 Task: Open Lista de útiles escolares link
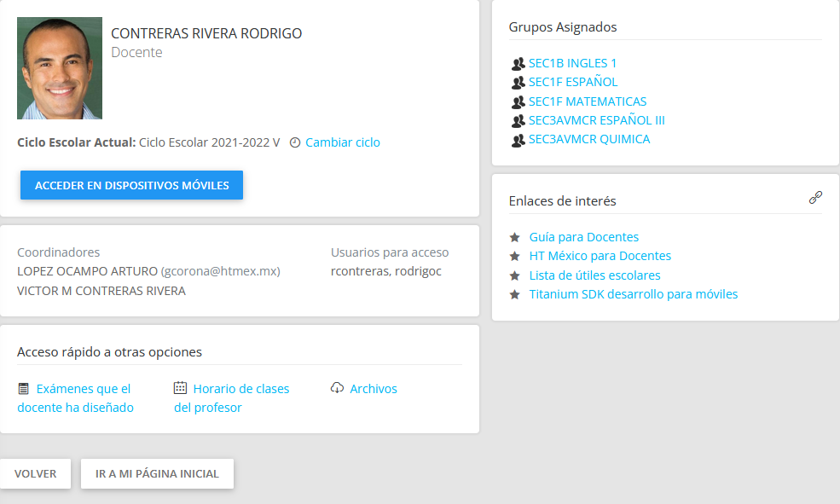[594, 275]
